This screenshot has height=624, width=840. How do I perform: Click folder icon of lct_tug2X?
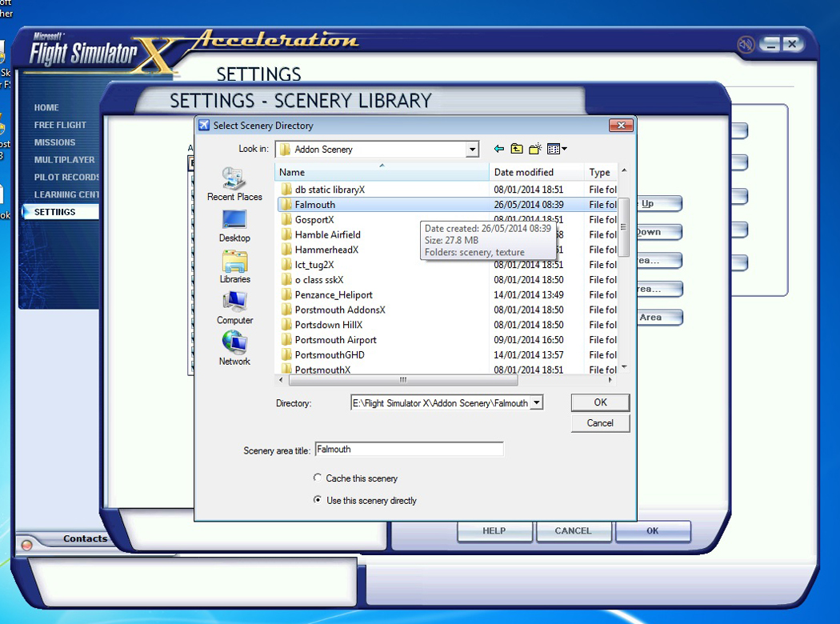[x=286, y=264]
